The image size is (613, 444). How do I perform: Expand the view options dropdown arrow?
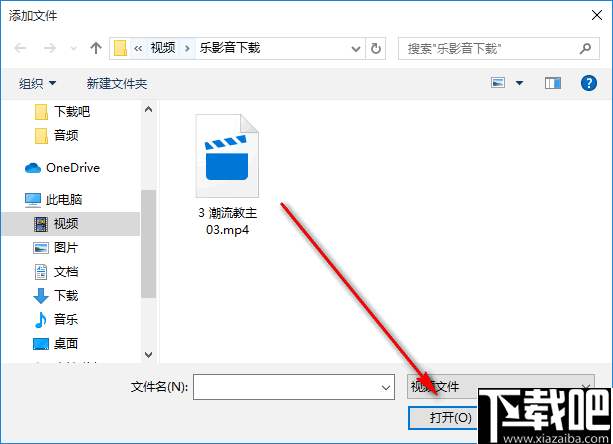tap(519, 83)
